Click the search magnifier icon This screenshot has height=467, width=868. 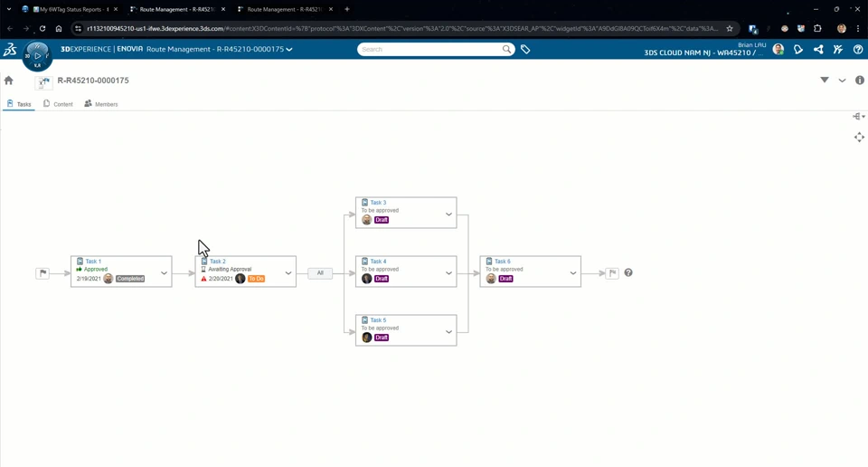506,49
